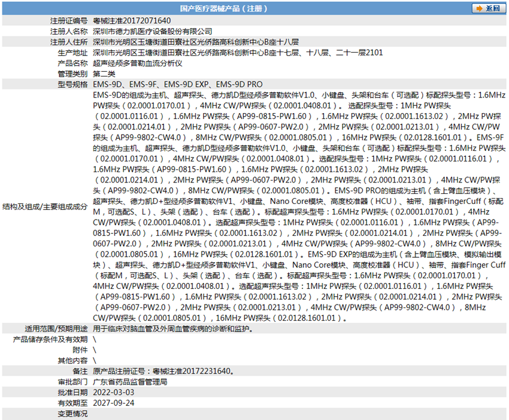Select product name 超声经颅多普勒血流分析仪

point(138,63)
